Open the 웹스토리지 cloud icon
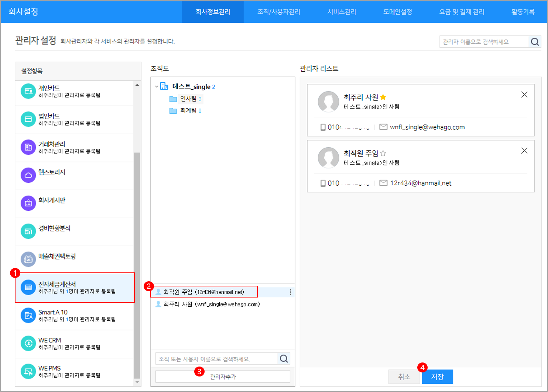Viewport: 548px width, 392px height. click(28, 175)
